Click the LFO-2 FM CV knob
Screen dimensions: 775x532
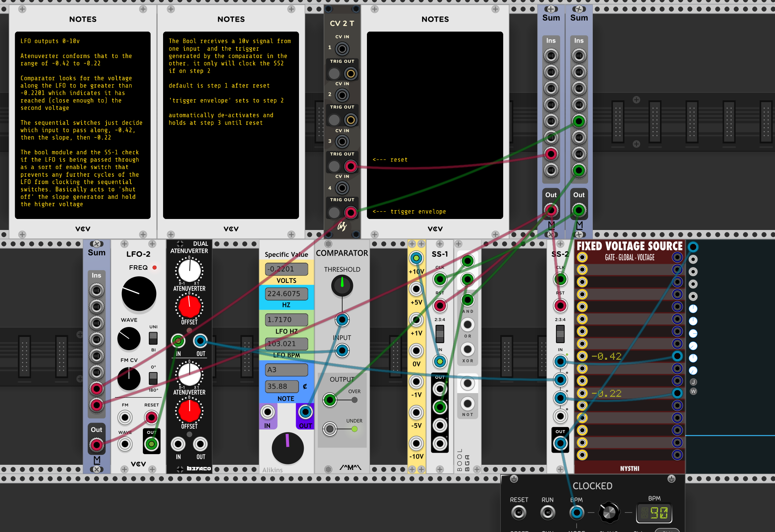point(129,379)
